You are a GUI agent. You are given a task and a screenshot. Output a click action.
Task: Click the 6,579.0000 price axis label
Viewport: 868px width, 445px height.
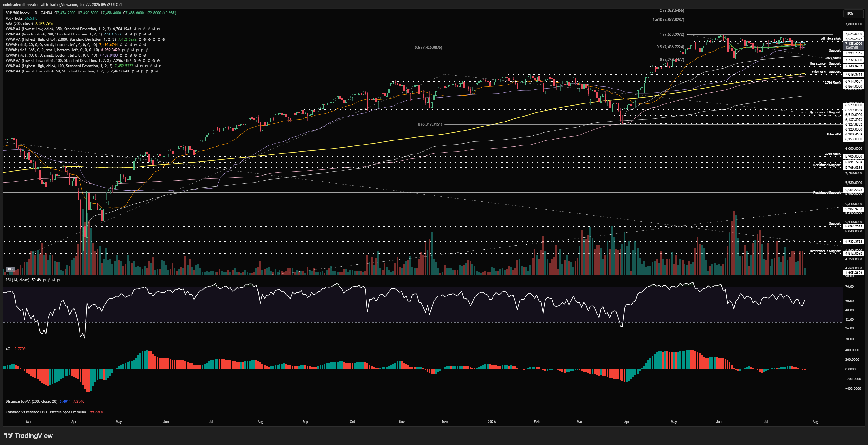pyautogui.click(x=853, y=105)
